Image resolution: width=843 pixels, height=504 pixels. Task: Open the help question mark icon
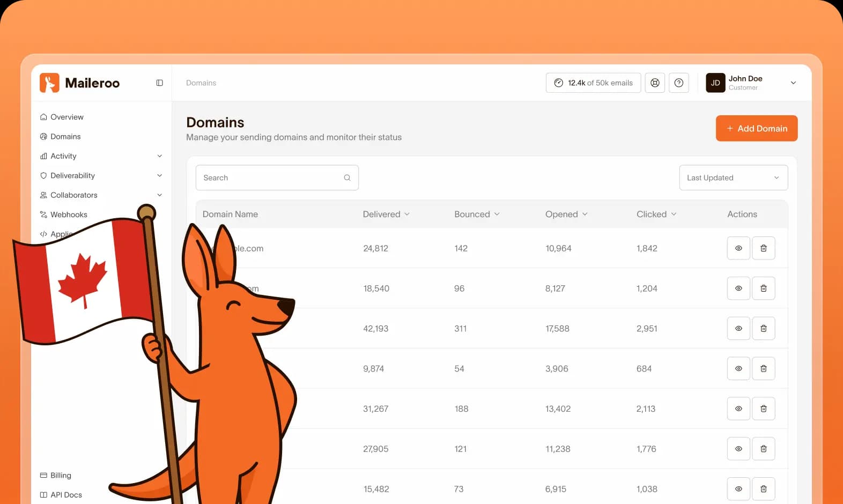(x=679, y=83)
